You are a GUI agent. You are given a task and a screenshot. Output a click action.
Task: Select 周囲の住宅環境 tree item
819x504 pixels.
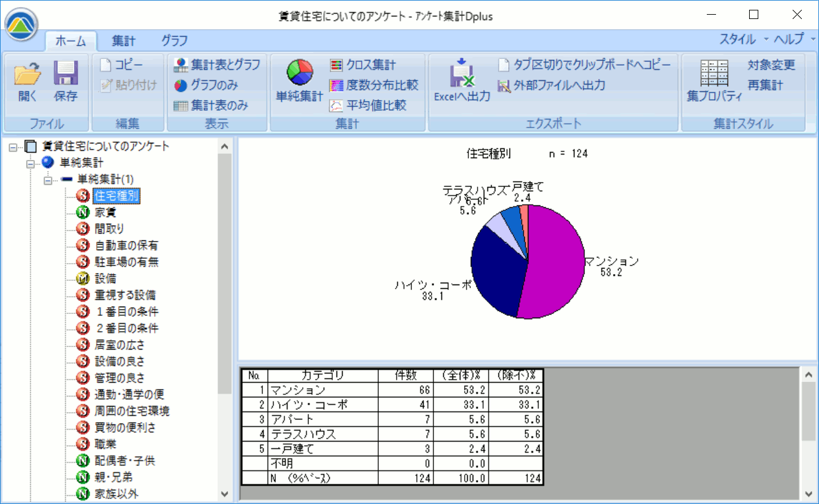pos(132,411)
